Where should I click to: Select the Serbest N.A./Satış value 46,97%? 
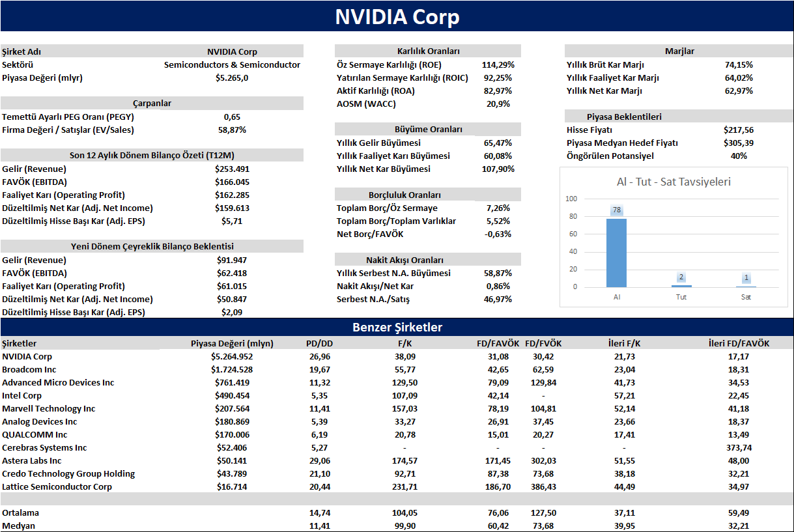[x=498, y=299]
